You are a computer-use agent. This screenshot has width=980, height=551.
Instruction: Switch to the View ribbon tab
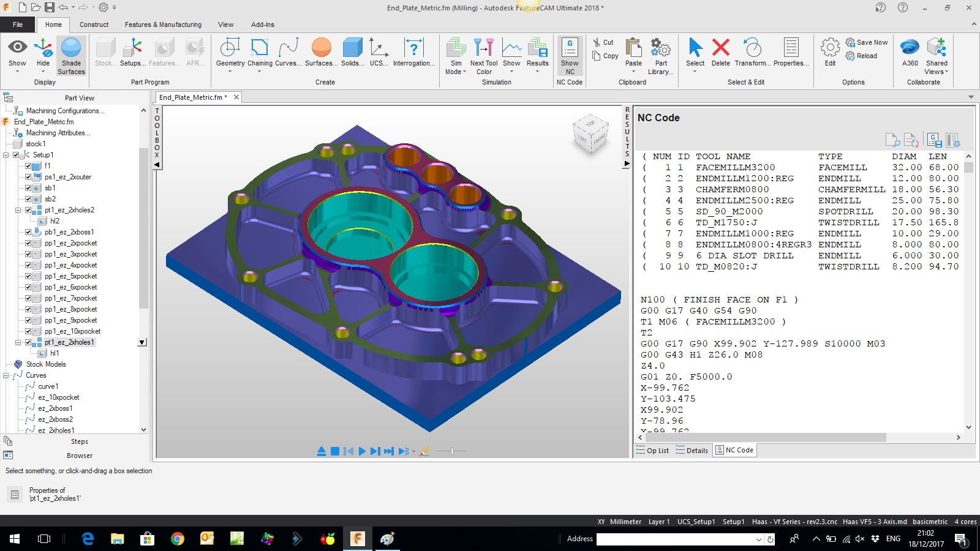click(225, 24)
